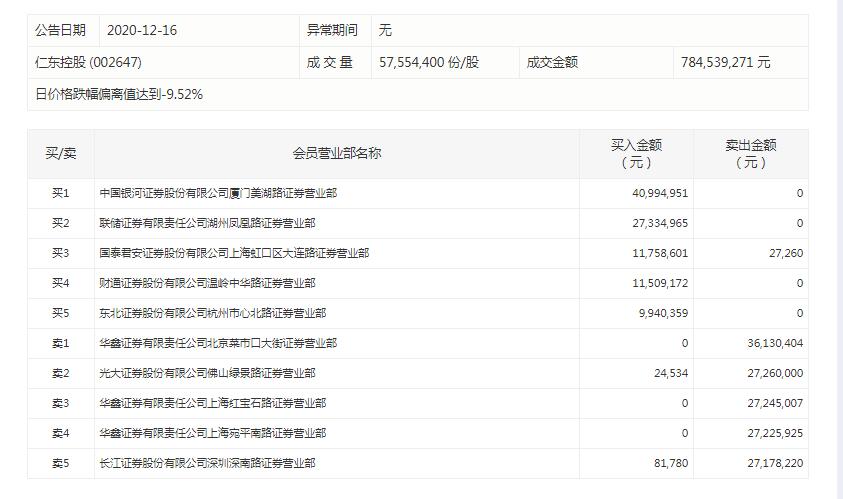Click the 中国银河证券 厦门美湖路 branch name
This screenshot has width=843, height=499.
[x=218, y=193]
